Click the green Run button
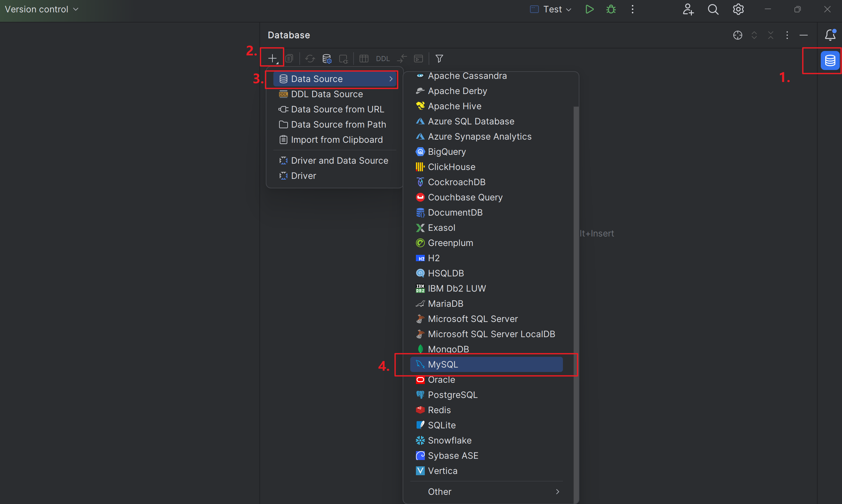 pyautogui.click(x=590, y=9)
